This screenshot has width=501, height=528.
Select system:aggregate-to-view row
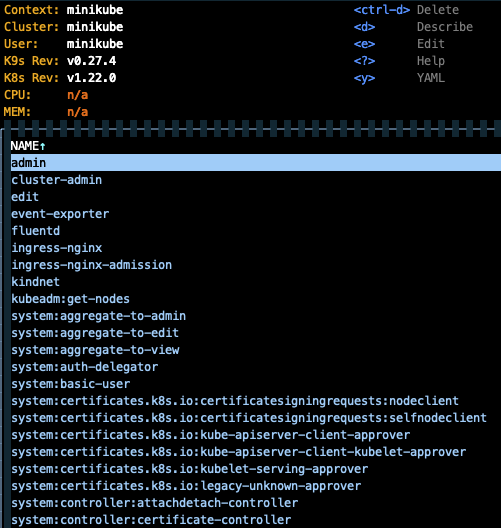click(x=256, y=350)
